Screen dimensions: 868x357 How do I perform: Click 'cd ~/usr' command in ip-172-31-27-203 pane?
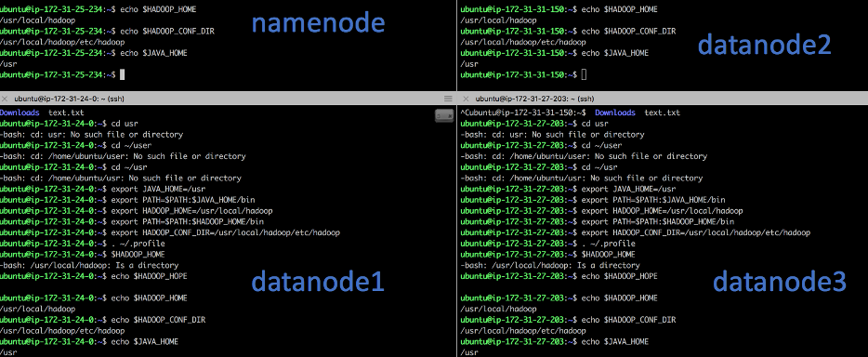(x=599, y=167)
